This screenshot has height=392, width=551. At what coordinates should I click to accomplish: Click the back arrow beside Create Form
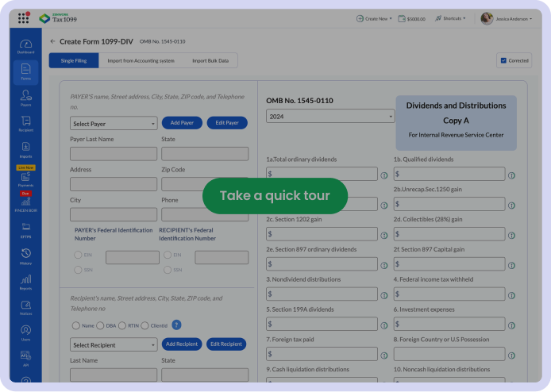click(53, 41)
